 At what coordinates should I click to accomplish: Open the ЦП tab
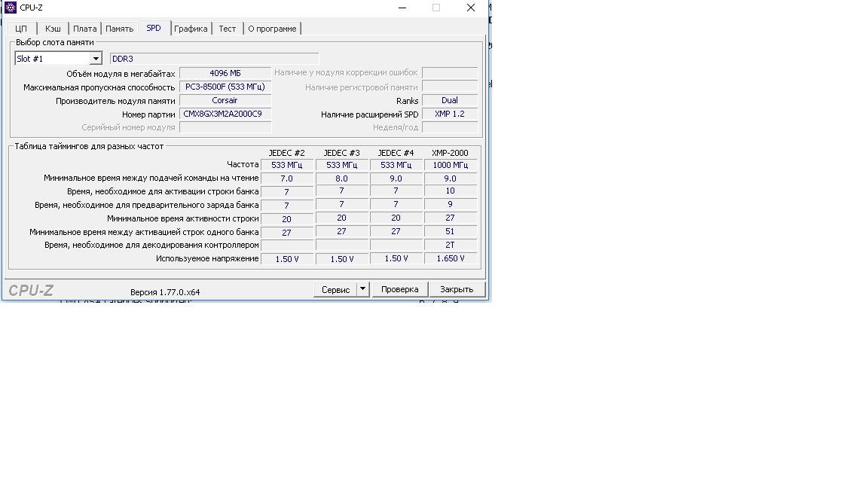pyautogui.click(x=21, y=29)
